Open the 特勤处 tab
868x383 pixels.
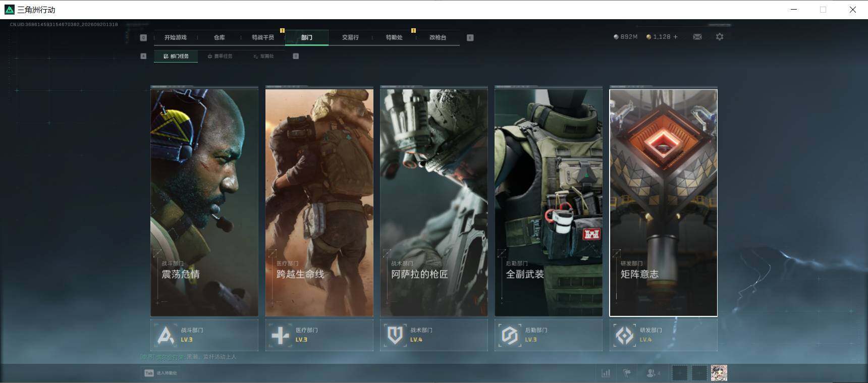(394, 37)
